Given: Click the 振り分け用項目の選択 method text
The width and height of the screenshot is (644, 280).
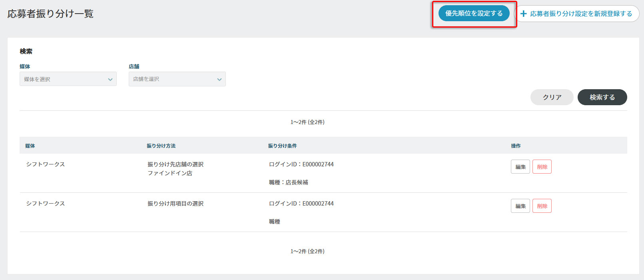Looking at the screenshot, I should (175, 204).
